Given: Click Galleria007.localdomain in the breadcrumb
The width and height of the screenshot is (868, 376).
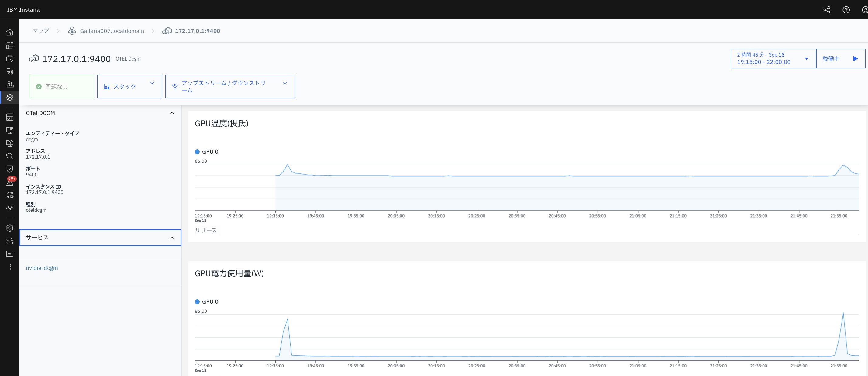Looking at the screenshot, I should 112,31.
